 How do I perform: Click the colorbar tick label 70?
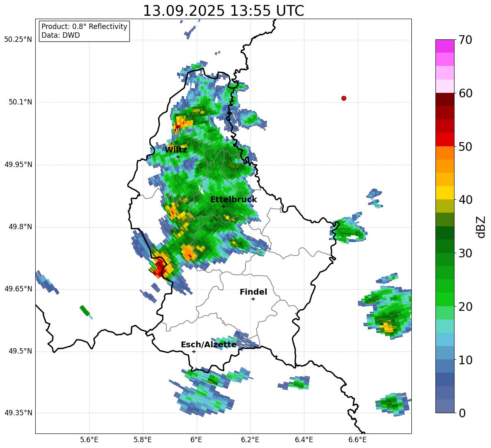465,40
